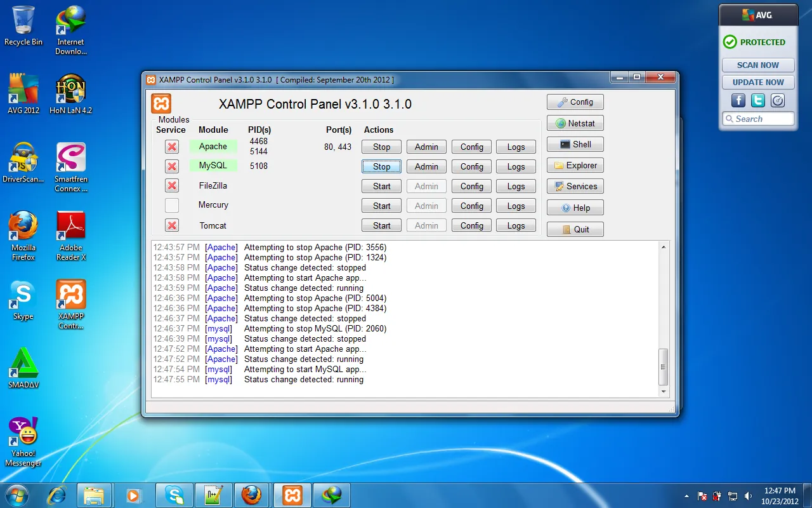Open SMADAV desktop shortcut
The width and height of the screenshot is (812, 508).
23,368
